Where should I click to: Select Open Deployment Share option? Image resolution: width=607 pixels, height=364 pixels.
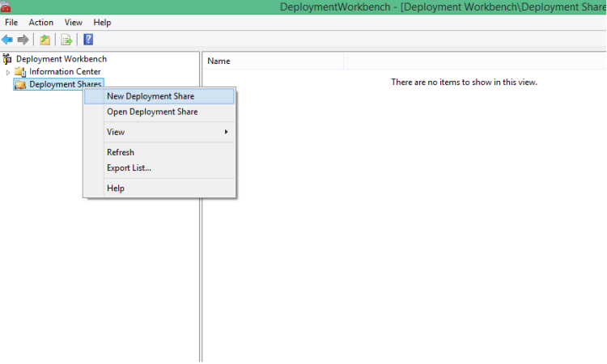pos(152,112)
